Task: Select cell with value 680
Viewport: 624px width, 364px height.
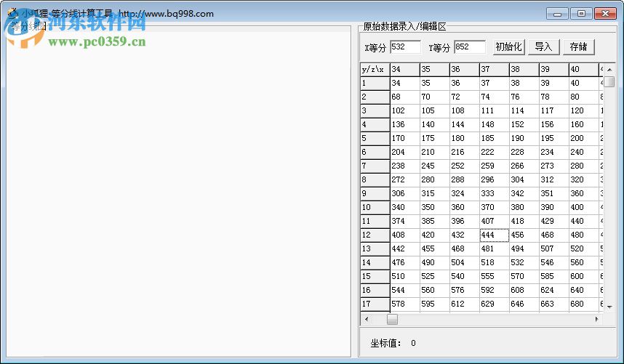Action: [584, 304]
